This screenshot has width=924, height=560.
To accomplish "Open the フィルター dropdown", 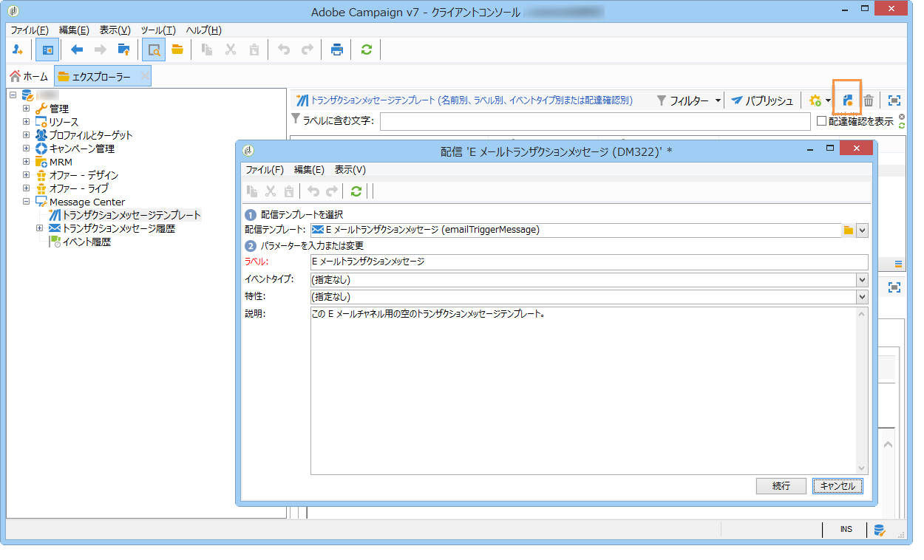I will point(689,100).
